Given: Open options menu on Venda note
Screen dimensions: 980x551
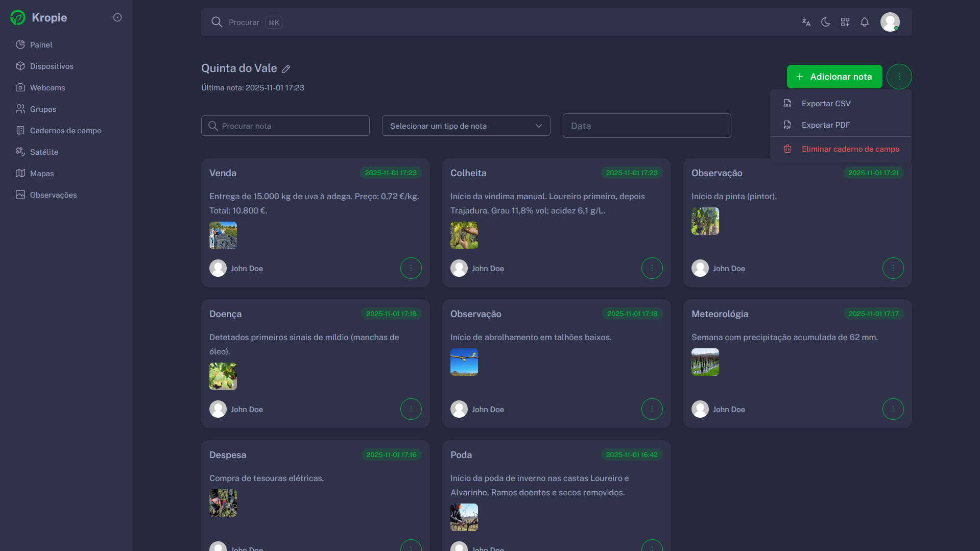Looking at the screenshot, I should pos(411,268).
